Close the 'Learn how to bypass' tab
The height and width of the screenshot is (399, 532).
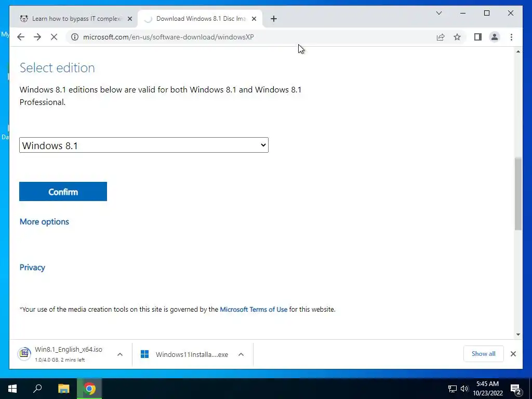coord(129,19)
